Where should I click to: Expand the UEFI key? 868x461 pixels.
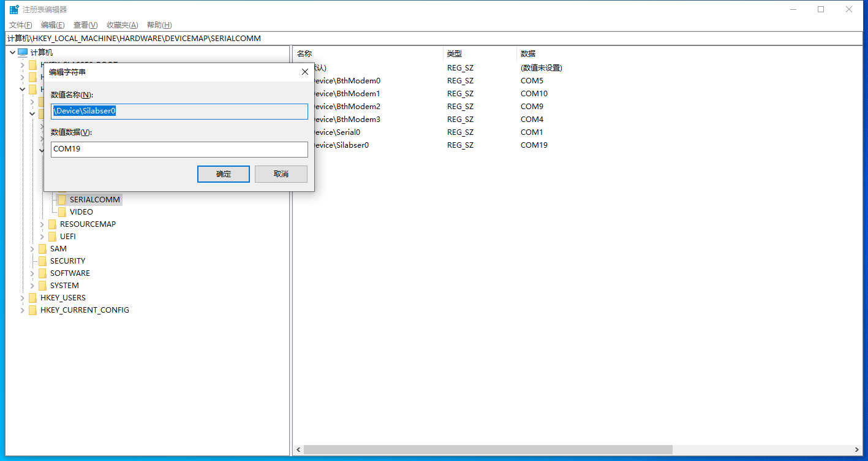point(42,236)
